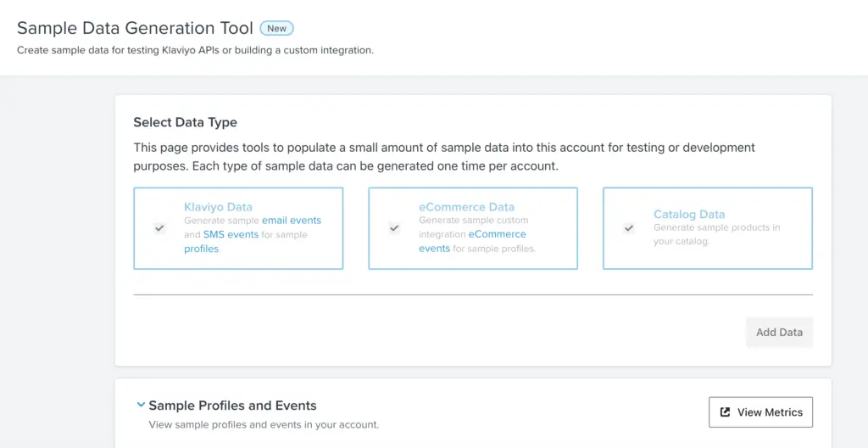
Task: Open the email events link
Action: (291, 221)
